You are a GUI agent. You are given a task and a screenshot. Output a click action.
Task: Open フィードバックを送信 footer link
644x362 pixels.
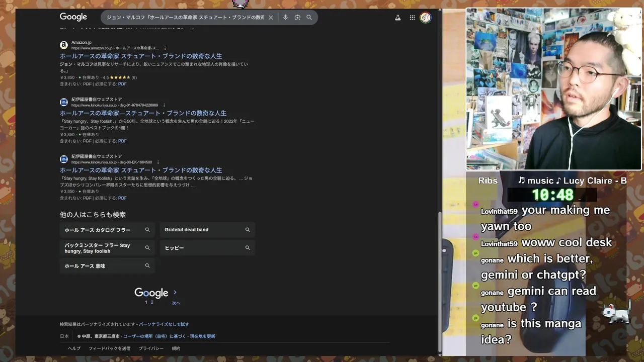tap(109, 348)
